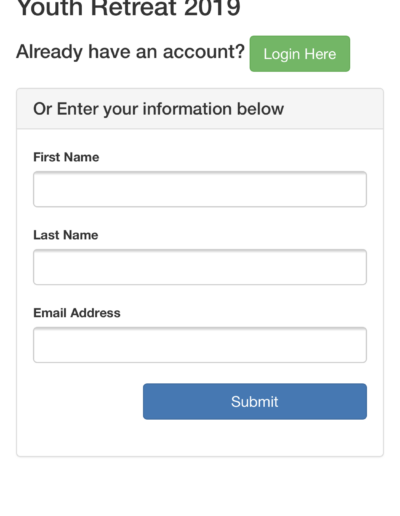Click the First Name label
Screen dimensions: 400x516
66,157
